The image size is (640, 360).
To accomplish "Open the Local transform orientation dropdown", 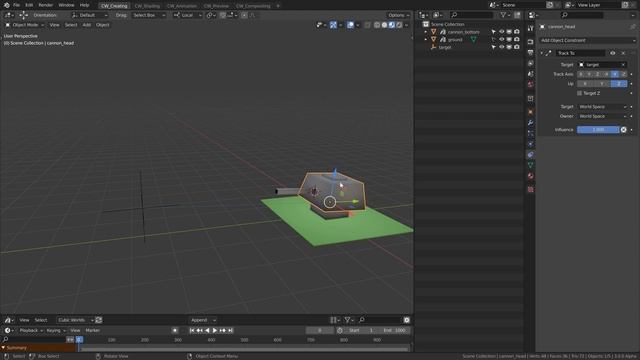I will pyautogui.click(x=187, y=15).
